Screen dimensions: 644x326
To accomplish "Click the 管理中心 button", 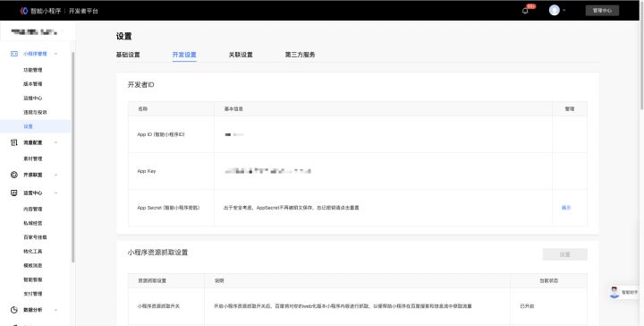I will click(602, 11).
